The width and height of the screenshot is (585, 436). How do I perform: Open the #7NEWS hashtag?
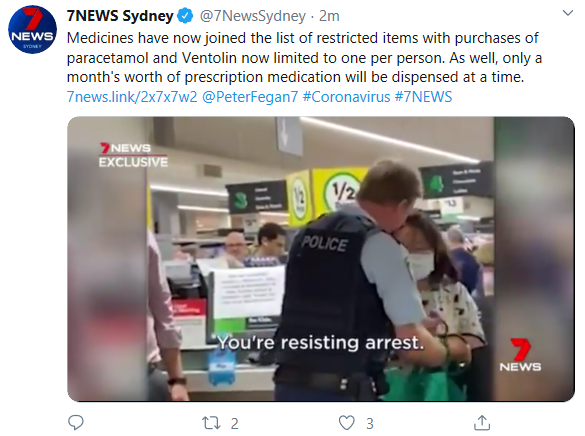point(423,97)
